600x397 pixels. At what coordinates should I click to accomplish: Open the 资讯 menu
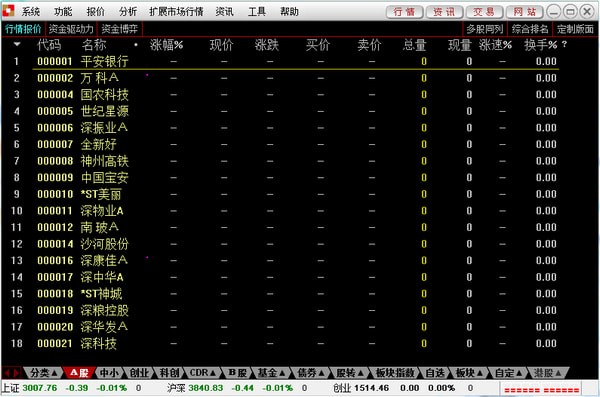pos(225,12)
